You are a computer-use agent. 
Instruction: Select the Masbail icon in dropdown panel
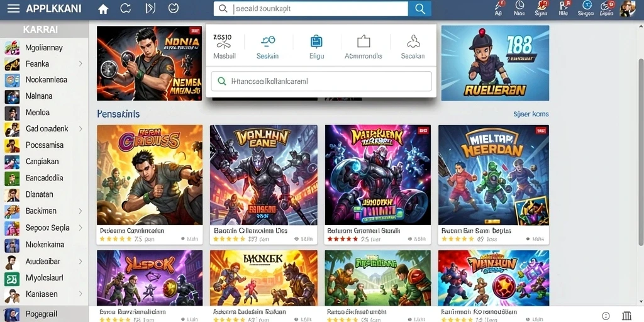(225, 47)
